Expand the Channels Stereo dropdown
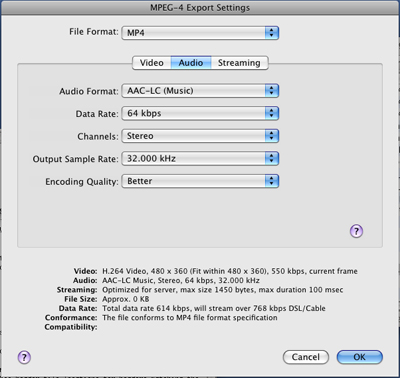Image resolution: width=400 pixels, height=378 pixels. 200,136
